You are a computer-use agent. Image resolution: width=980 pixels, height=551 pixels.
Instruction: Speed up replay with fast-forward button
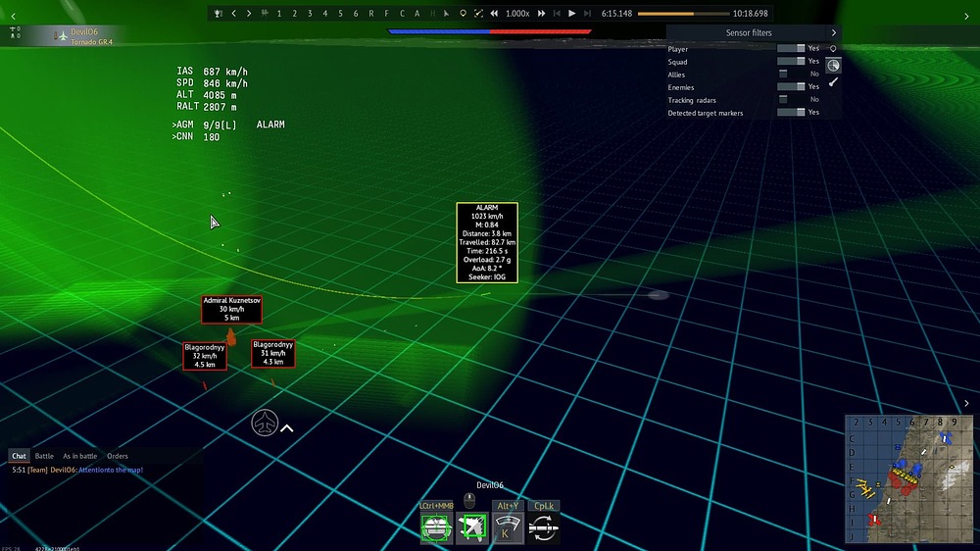click(541, 13)
